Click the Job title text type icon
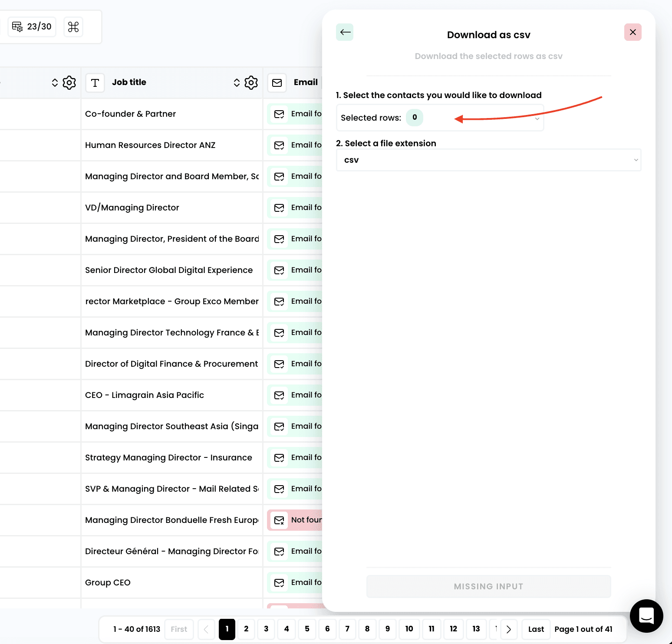This screenshot has width=672, height=644. [x=95, y=82]
